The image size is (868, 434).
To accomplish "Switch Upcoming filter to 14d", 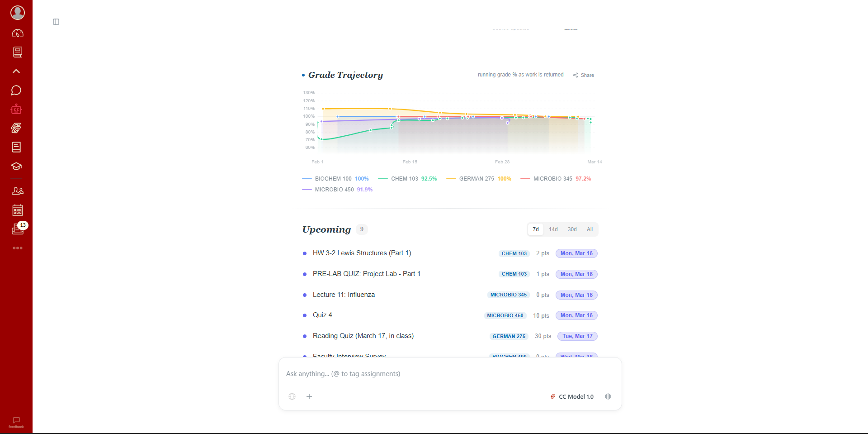I will [553, 229].
